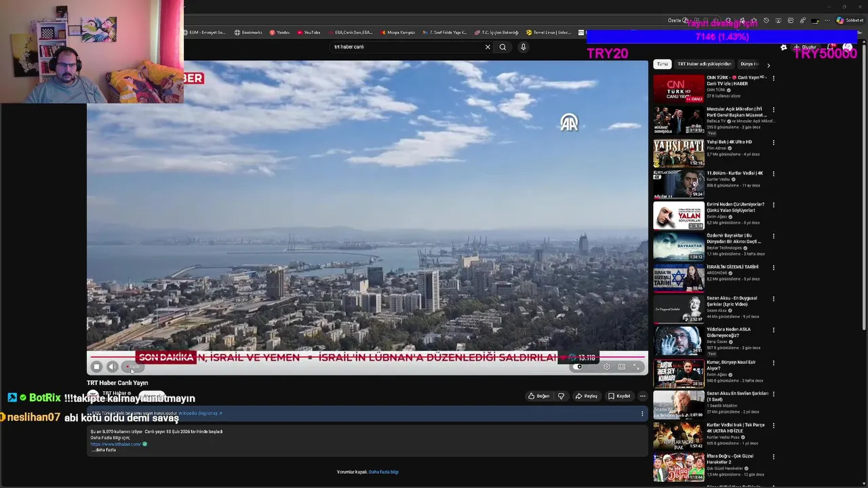Open Yahşi Batı 4K Ultra HD thumbnail
This screenshot has height=488, width=868.
point(679,152)
